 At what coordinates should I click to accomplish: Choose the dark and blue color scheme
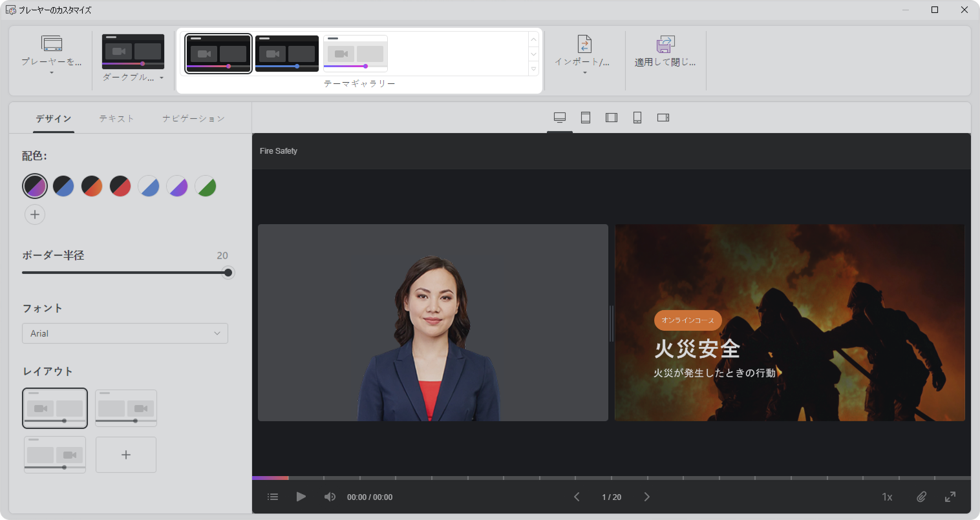[63, 186]
